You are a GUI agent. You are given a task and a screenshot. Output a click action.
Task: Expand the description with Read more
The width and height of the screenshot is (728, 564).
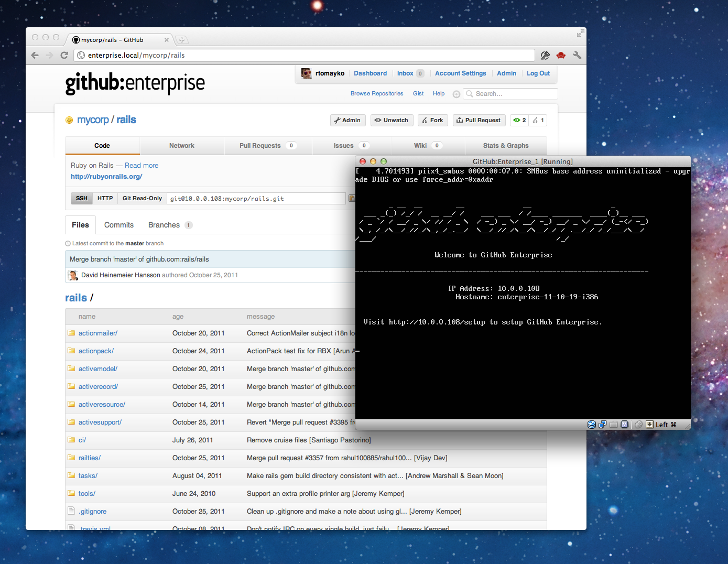pyautogui.click(x=141, y=165)
